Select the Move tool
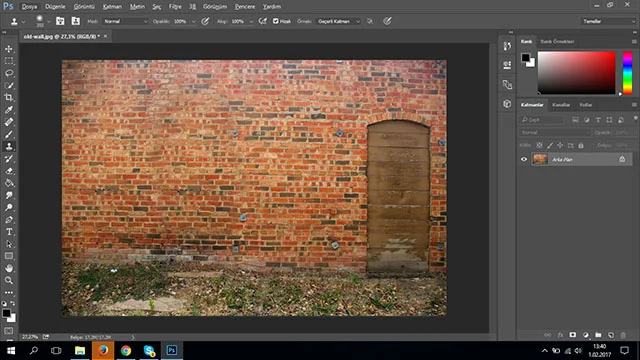The image size is (640, 360). 9,49
